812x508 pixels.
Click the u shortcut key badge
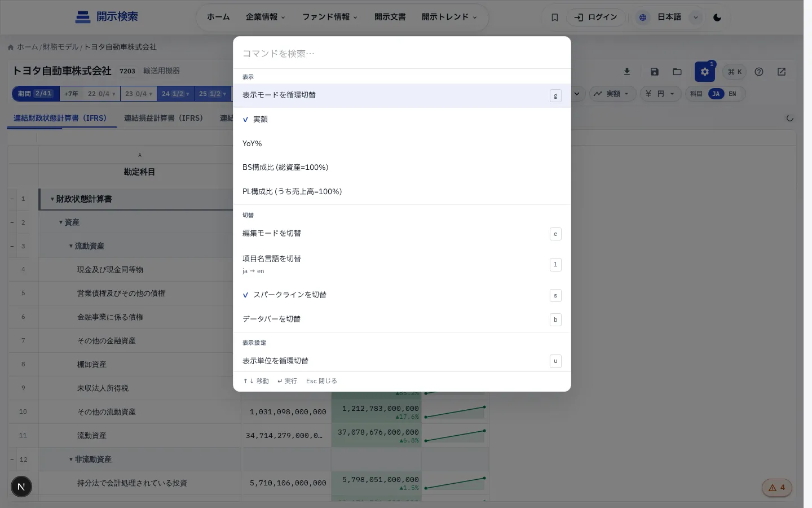[x=555, y=361]
